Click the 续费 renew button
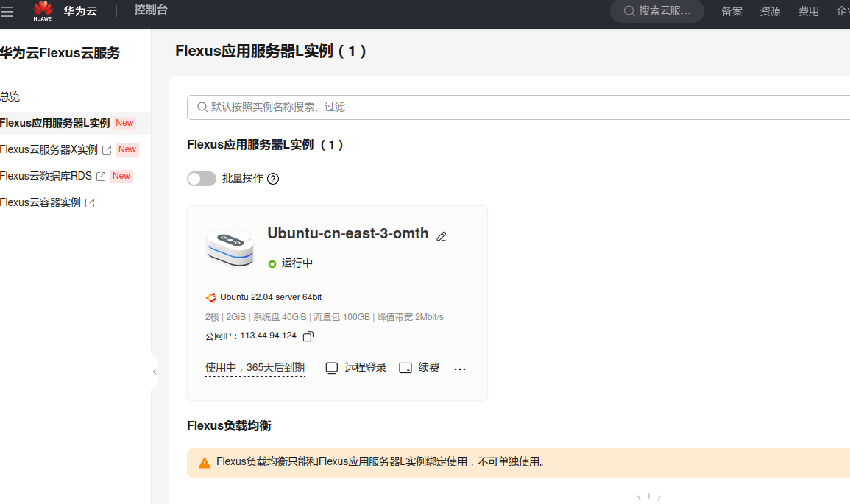Viewport: 850px width, 504px height. (419, 368)
